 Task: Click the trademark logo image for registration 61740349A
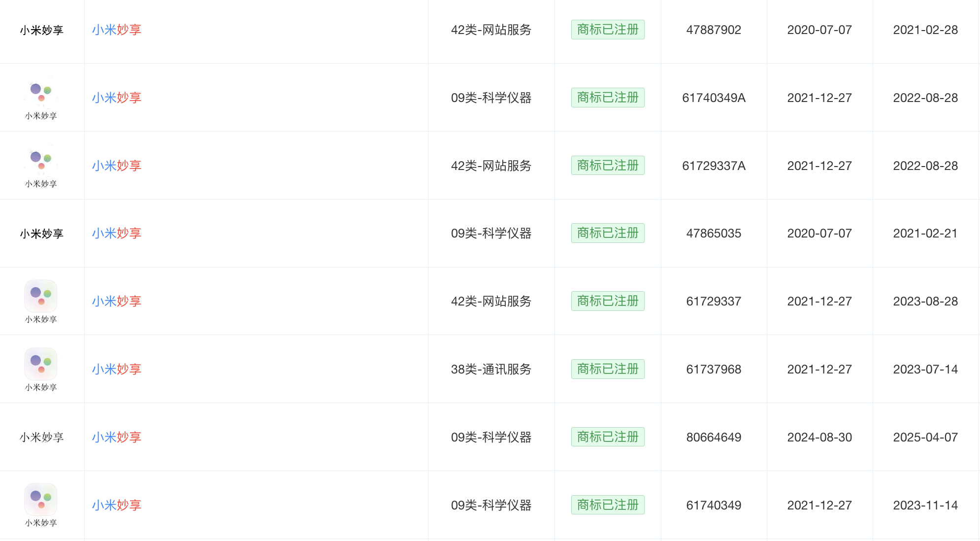[41, 98]
